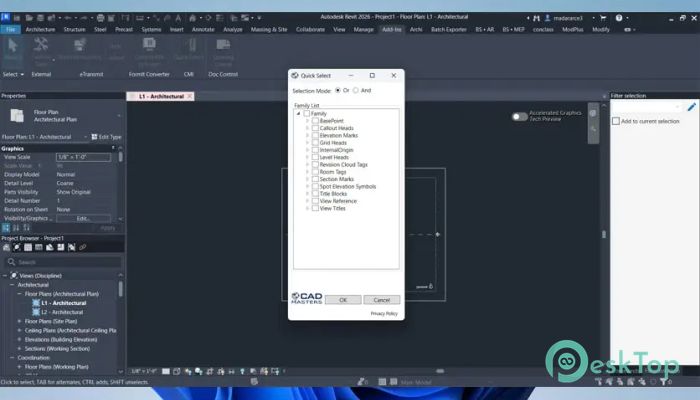Image resolution: width=700 pixels, height=400 pixels.
Task: Open the shopping cart icon in title bar
Action: [603, 18]
